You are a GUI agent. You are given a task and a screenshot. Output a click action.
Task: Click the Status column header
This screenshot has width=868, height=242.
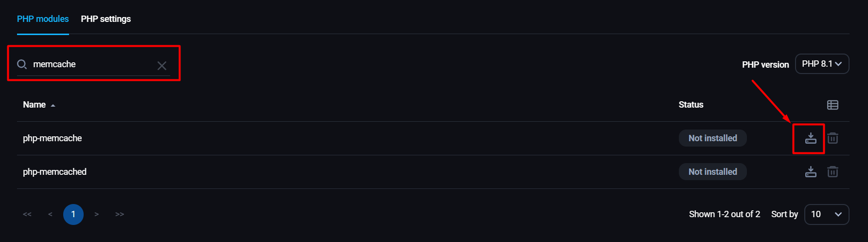pos(691,105)
